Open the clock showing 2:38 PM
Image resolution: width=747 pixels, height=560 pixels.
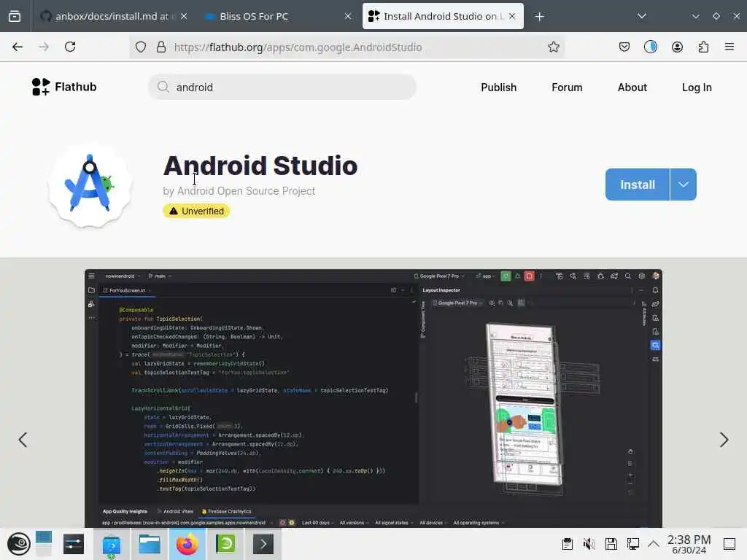[x=689, y=544]
